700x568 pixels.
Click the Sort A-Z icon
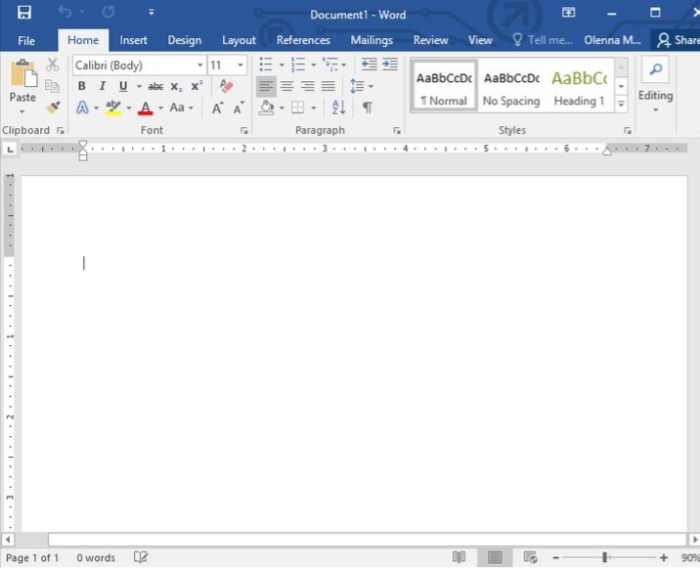tap(338, 107)
